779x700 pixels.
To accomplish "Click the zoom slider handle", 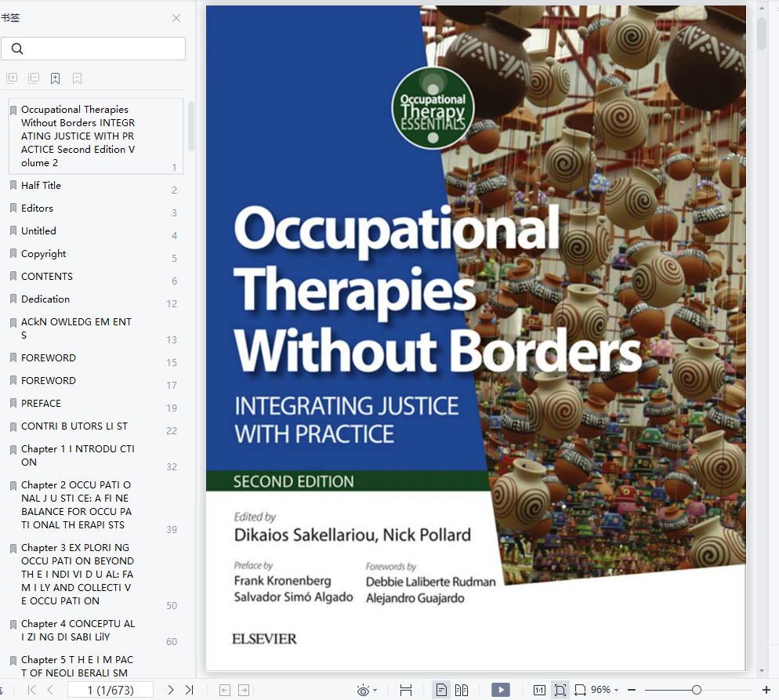I will (697, 690).
